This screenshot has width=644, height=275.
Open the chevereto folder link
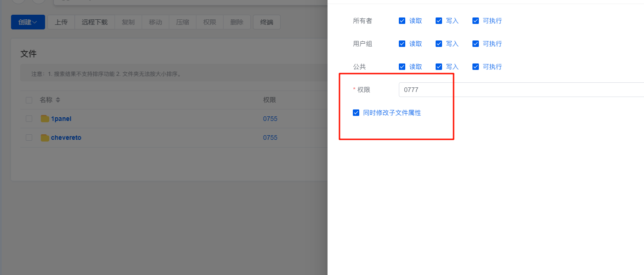(x=66, y=137)
